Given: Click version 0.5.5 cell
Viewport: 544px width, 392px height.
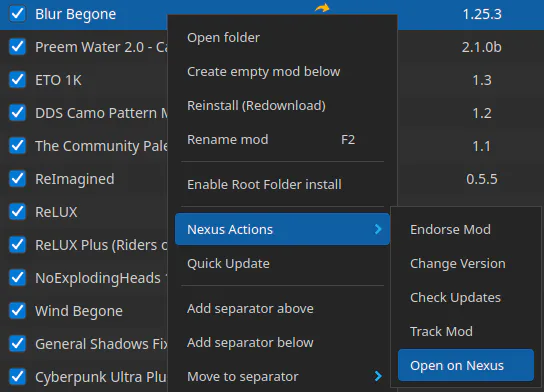Looking at the screenshot, I should pyautogui.click(x=482, y=179).
